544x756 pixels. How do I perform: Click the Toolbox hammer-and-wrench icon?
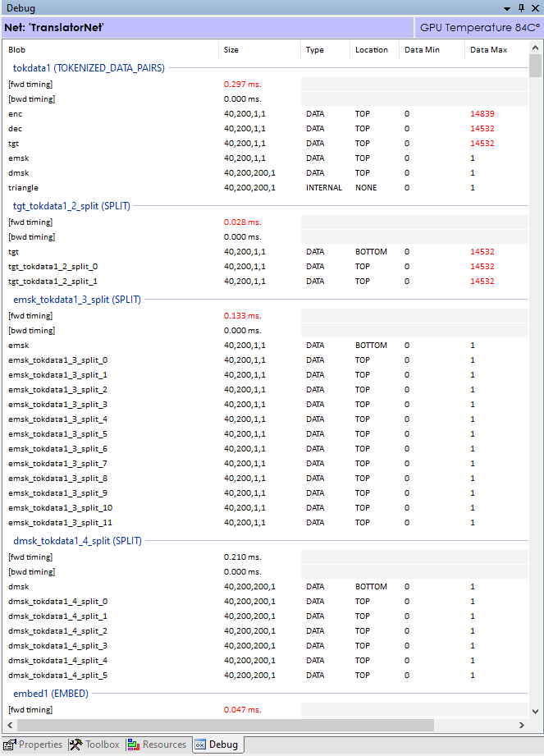click(75, 745)
